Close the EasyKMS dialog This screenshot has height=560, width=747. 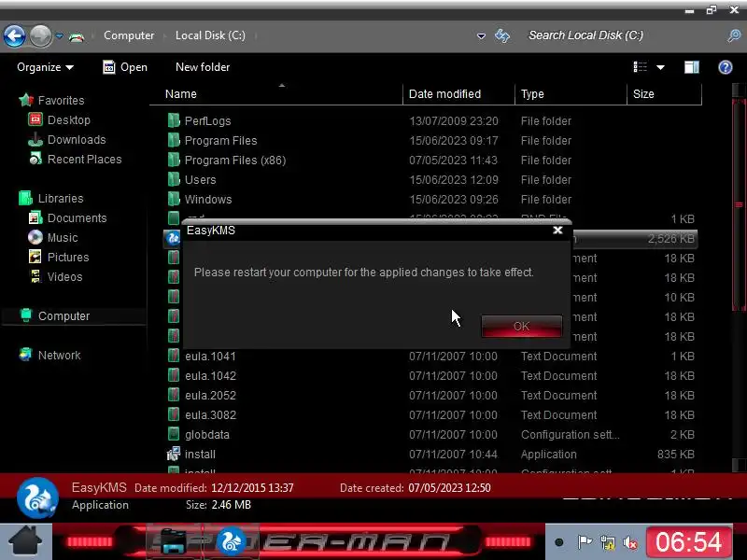557,231
